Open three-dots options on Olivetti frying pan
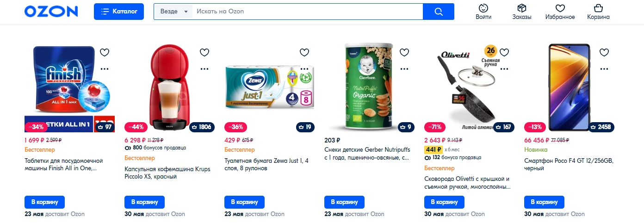 504,68
